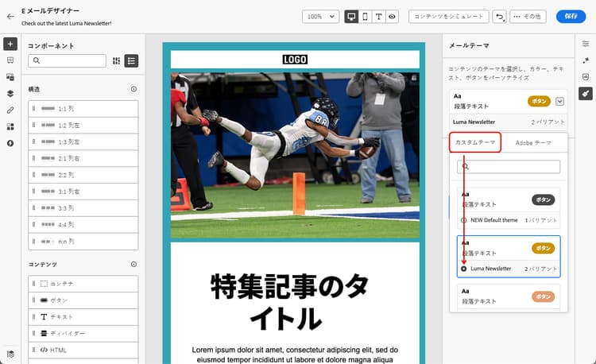The image size is (596, 364).
Task: Select the 2:2 列 structure
Action: tap(83, 175)
